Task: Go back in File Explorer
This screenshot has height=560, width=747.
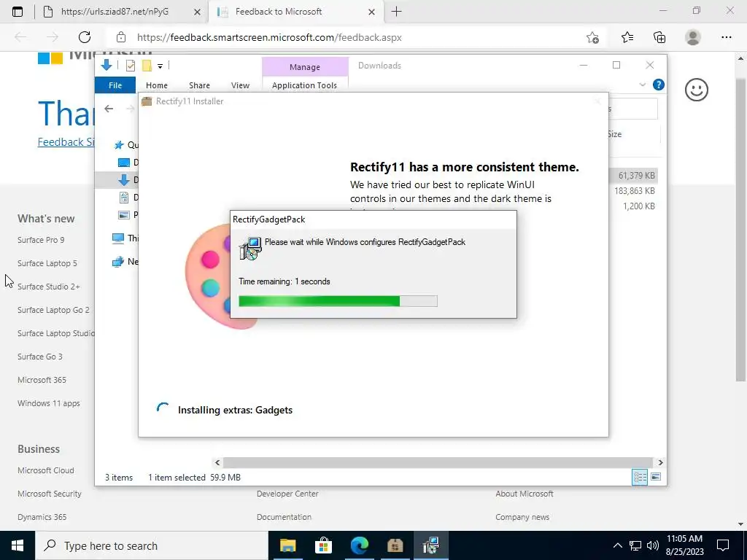Action: (x=109, y=109)
